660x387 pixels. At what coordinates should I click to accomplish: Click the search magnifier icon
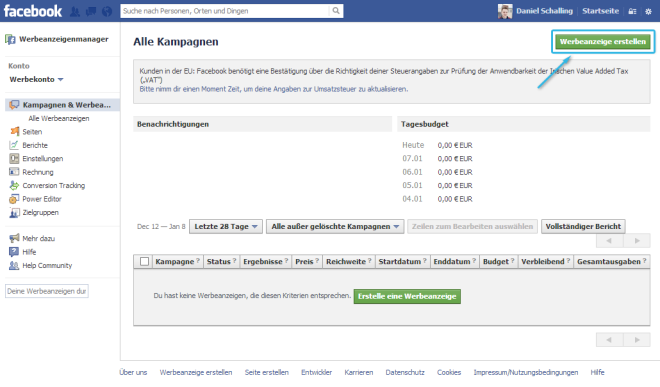(335, 11)
